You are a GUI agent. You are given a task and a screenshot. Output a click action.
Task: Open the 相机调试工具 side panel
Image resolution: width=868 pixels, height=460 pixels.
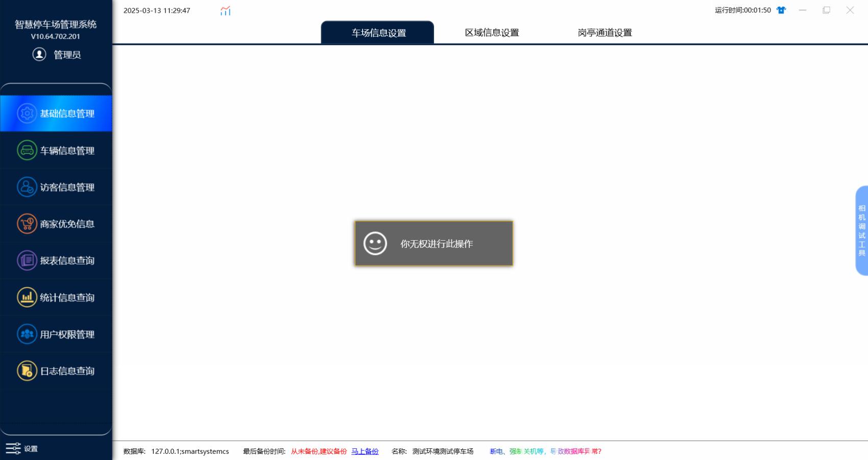(862, 231)
